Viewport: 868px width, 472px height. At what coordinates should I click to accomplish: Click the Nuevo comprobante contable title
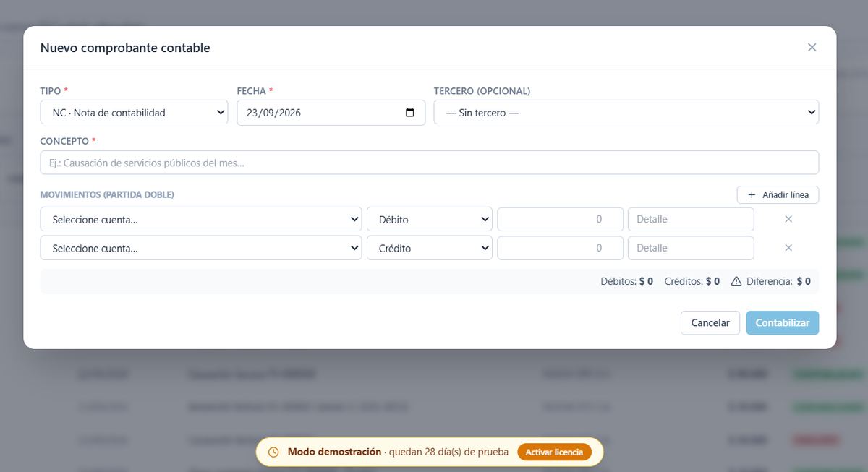(x=125, y=48)
